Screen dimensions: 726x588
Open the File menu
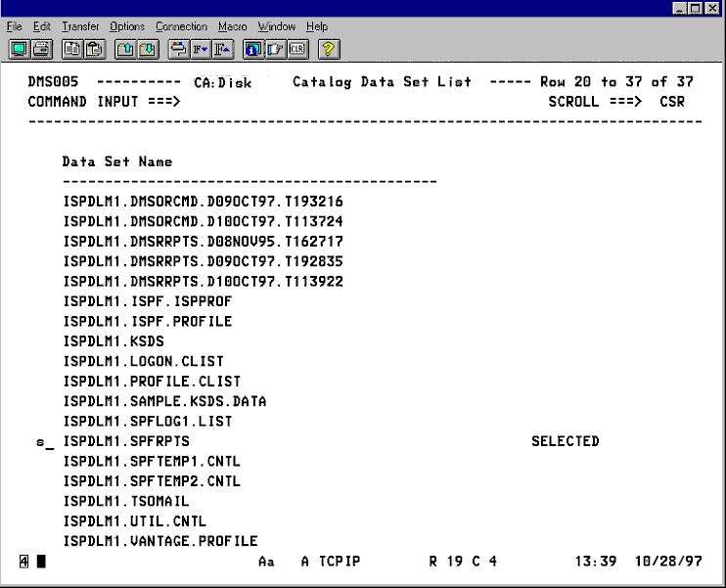(x=15, y=26)
